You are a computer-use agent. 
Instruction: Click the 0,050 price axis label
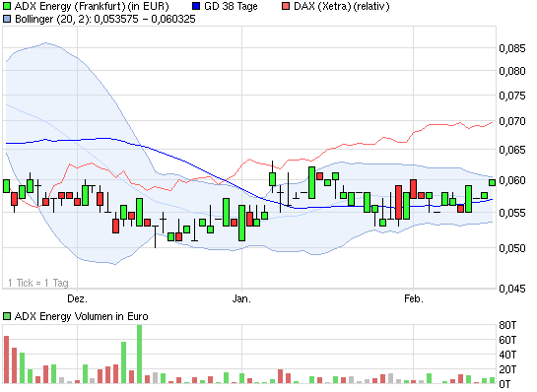(512, 248)
